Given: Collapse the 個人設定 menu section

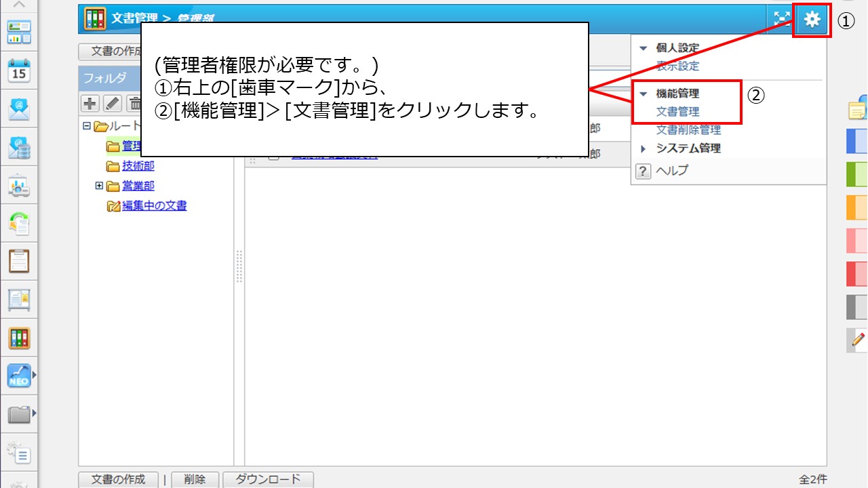Looking at the screenshot, I should (644, 49).
